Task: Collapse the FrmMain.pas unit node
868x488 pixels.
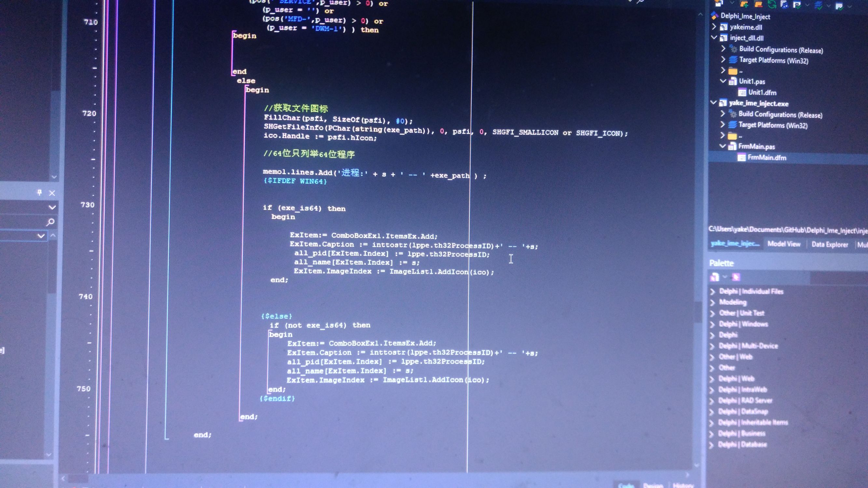Action: 722,146
